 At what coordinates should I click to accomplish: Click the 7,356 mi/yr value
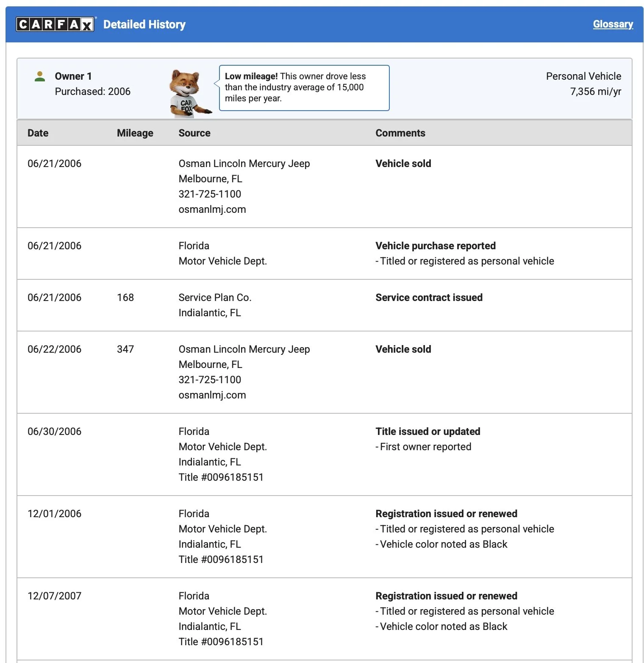click(x=595, y=92)
